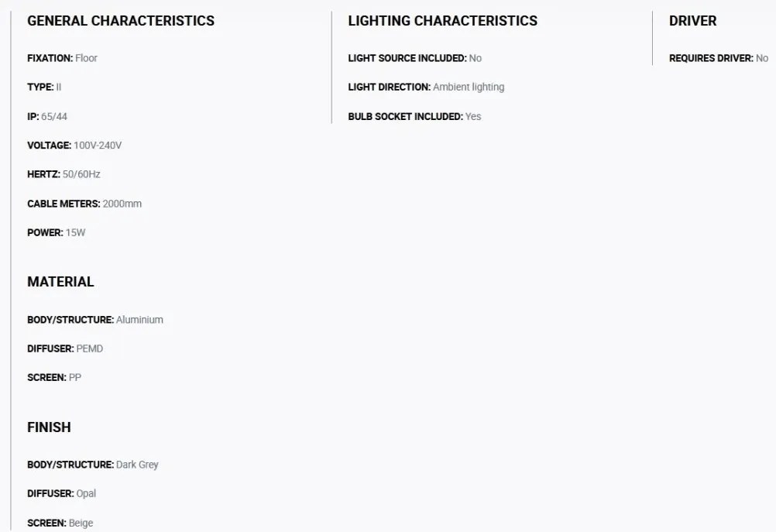The image size is (776, 532).
Task: Click the Driver section heading
Action: [x=692, y=21]
